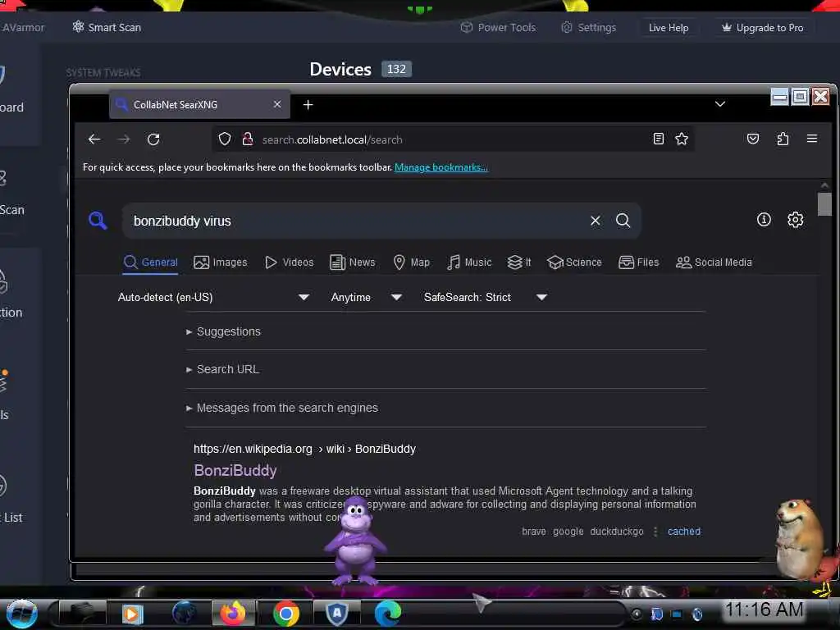Close the CollabNet SearXNG tab
This screenshot has height=630, width=840.
277,104
